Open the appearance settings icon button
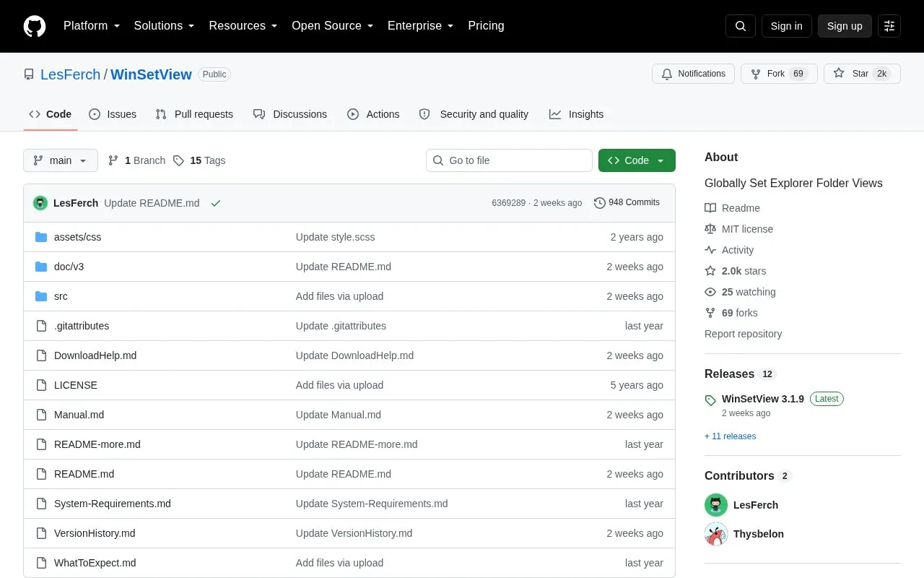 point(889,26)
